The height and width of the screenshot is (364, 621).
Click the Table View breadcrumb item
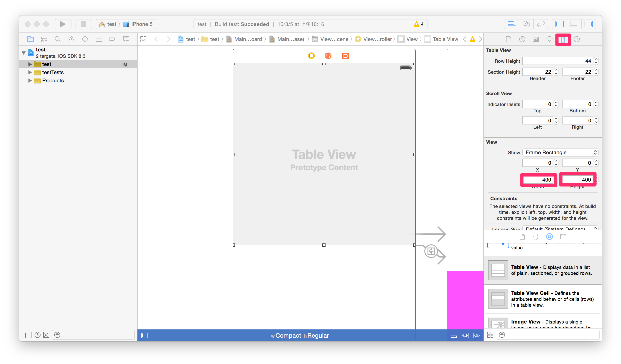[x=444, y=39]
